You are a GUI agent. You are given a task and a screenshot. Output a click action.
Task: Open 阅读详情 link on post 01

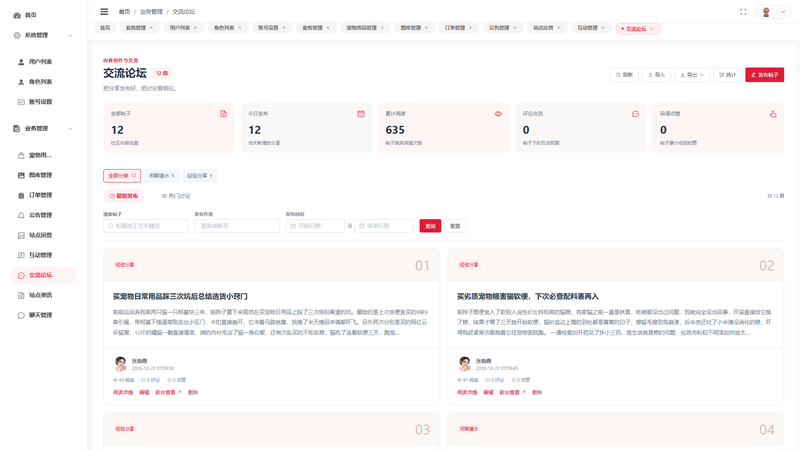[x=123, y=393]
